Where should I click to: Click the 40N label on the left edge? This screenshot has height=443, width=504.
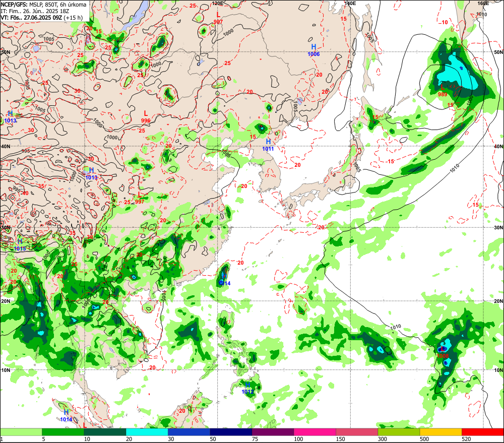tap(6, 147)
